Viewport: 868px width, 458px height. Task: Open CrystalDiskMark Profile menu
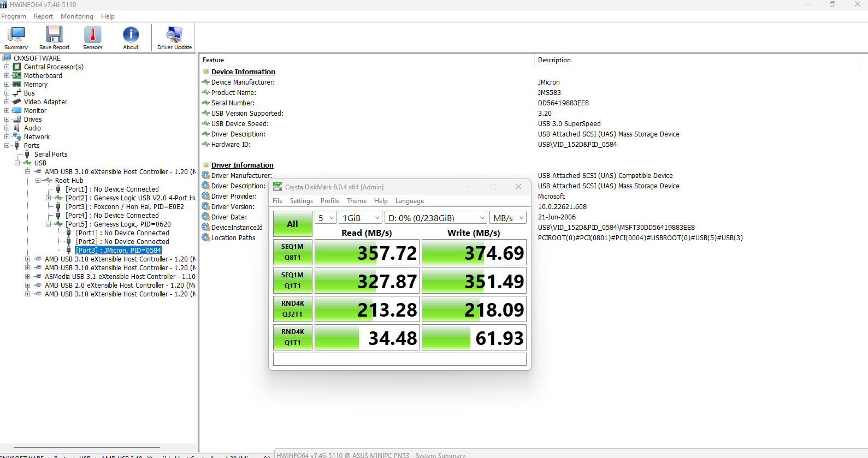tap(330, 201)
